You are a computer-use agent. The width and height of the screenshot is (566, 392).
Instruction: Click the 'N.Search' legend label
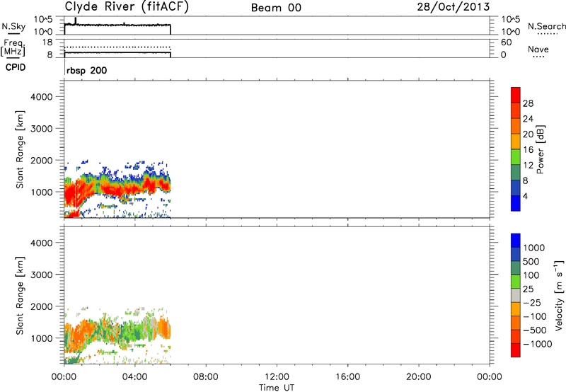(x=546, y=26)
